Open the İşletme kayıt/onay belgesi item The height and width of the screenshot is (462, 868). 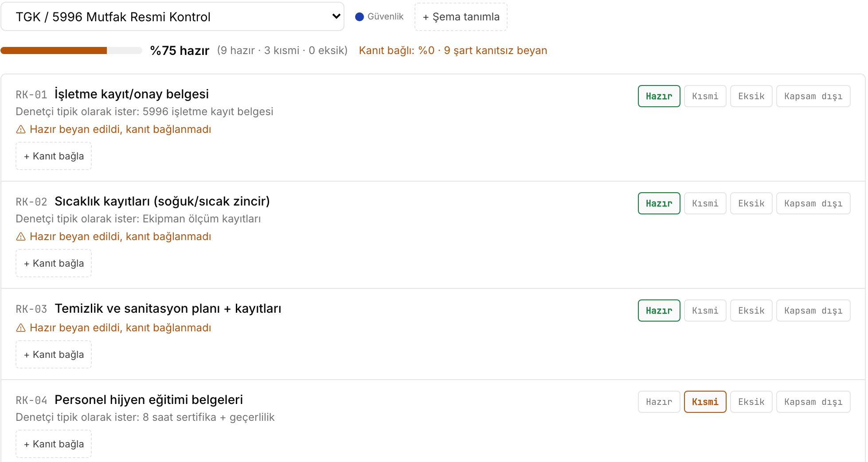[x=132, y=94]
